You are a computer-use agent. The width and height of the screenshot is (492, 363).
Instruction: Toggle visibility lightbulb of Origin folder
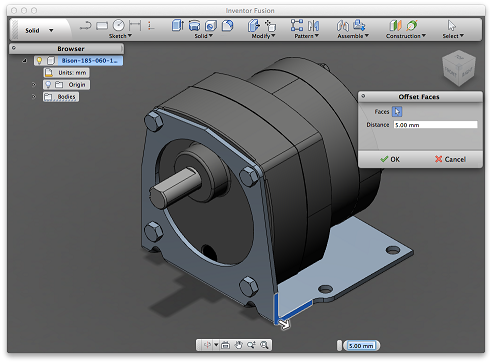tap(48, 85)
